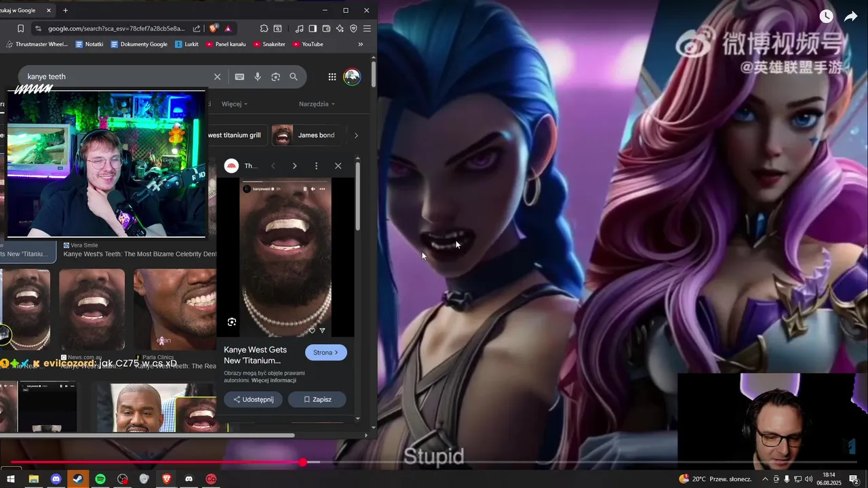This screenshot has width=868, height=488.
Task: Open the 'Kanye West Gets New Titanium' title link
Action: tap(256, 355)
